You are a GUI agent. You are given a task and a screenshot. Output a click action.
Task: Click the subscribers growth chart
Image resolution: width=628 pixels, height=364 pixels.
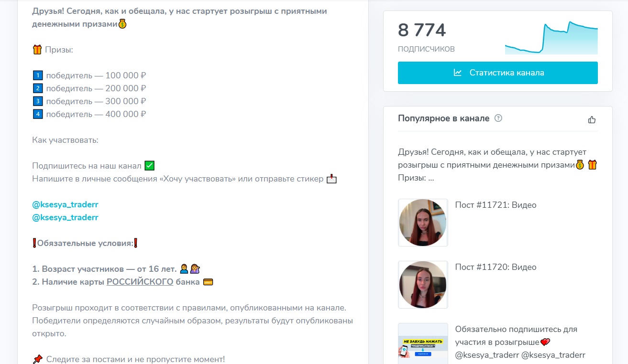tap(551, 38)
